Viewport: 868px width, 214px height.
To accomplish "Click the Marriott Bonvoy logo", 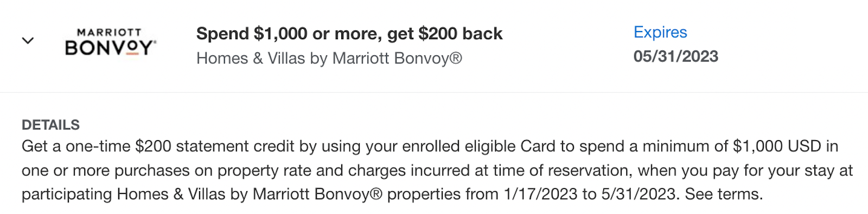I will click(x=111, y=42).
